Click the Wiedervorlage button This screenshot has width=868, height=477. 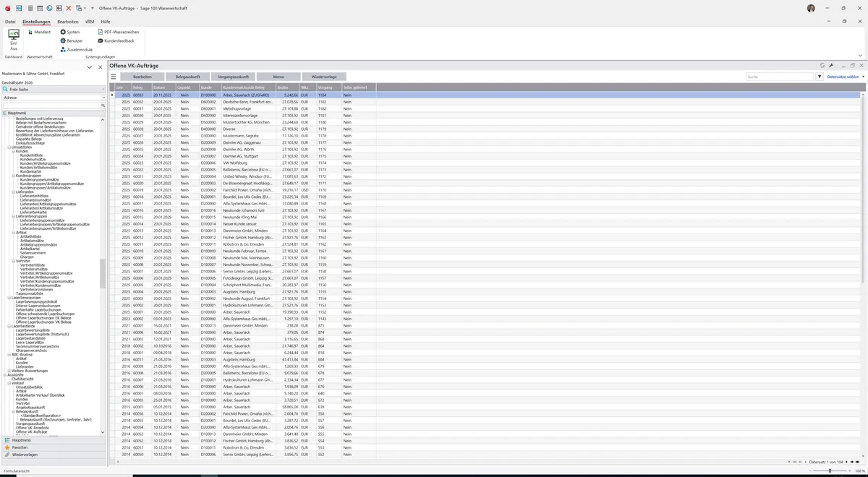coord(324,77)
